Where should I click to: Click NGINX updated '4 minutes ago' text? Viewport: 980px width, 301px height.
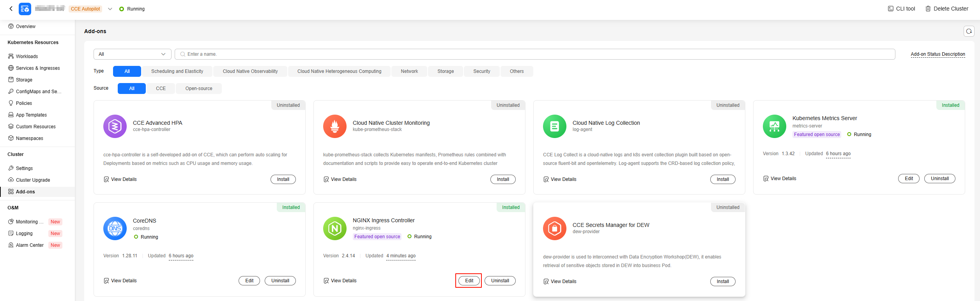tap(401, 256)
